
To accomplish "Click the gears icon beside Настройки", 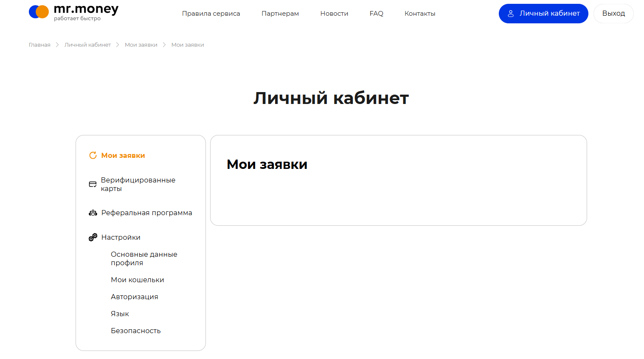I will pos(93,237).
